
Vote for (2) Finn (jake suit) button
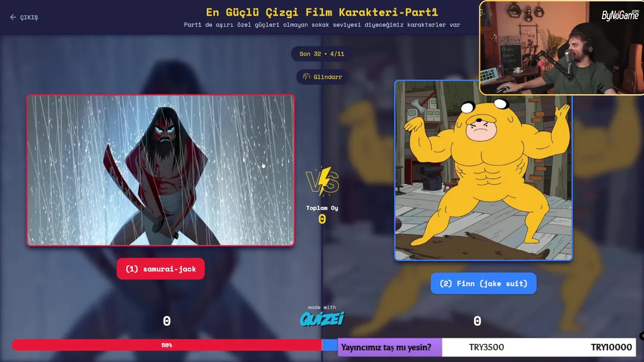tap(484, 284)
